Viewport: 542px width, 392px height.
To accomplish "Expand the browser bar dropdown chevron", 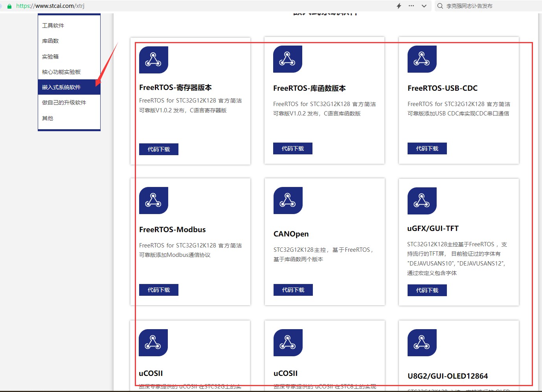I will click(424, 6).
